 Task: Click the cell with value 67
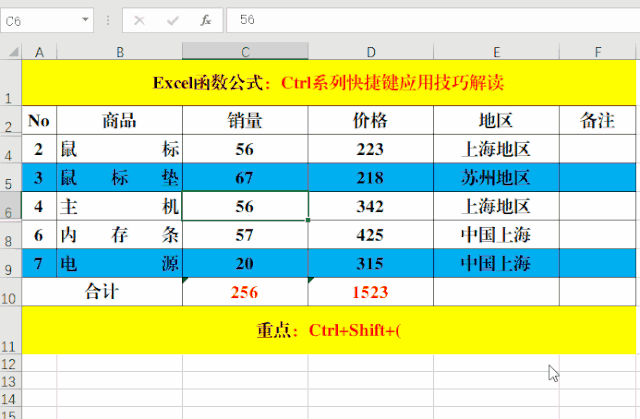(x=245, y=177)
